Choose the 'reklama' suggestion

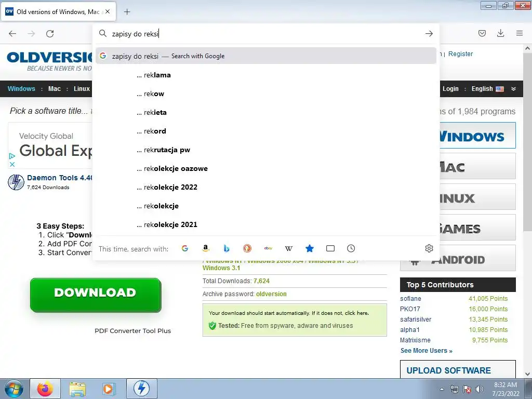click(x=266, y=75)
